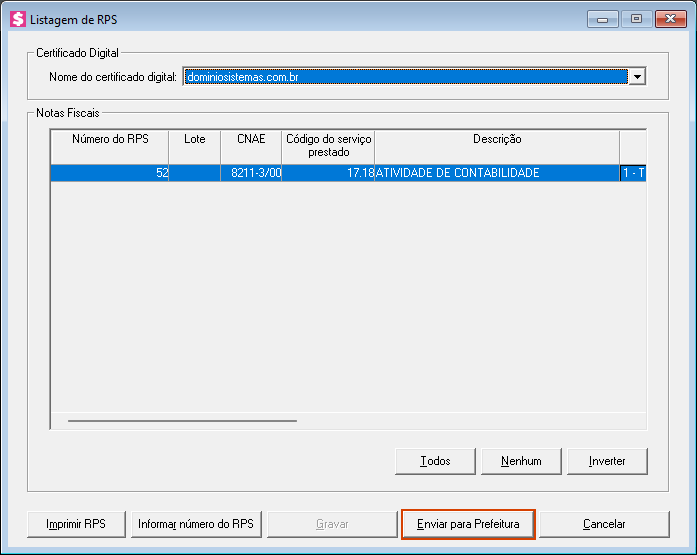697x555 pixels.
Task: Click Informar número do RPS button
Action: pos(196,524)
